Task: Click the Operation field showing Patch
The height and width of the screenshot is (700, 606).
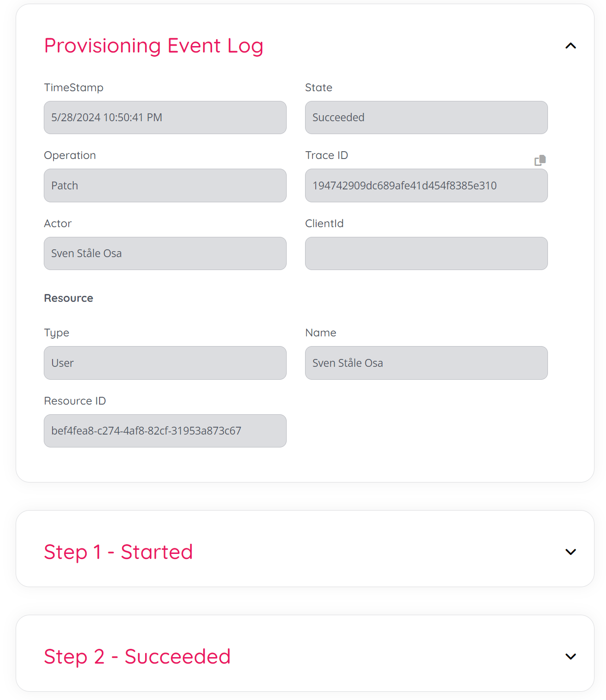Action: [x=165, y=186]
